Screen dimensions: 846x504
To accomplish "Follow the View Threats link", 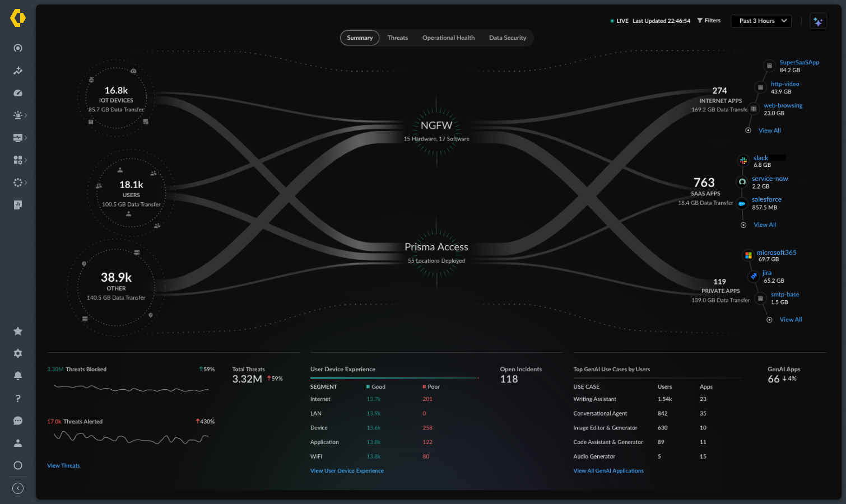I will [x=63, y=466].
